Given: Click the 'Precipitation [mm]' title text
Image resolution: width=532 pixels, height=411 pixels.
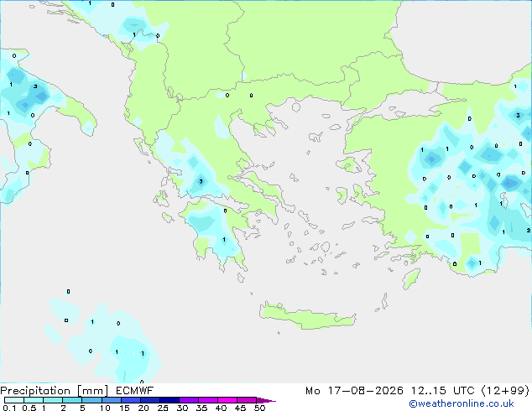Looking at the screenshot, I should pyautogui.click(x=55, y=391).
